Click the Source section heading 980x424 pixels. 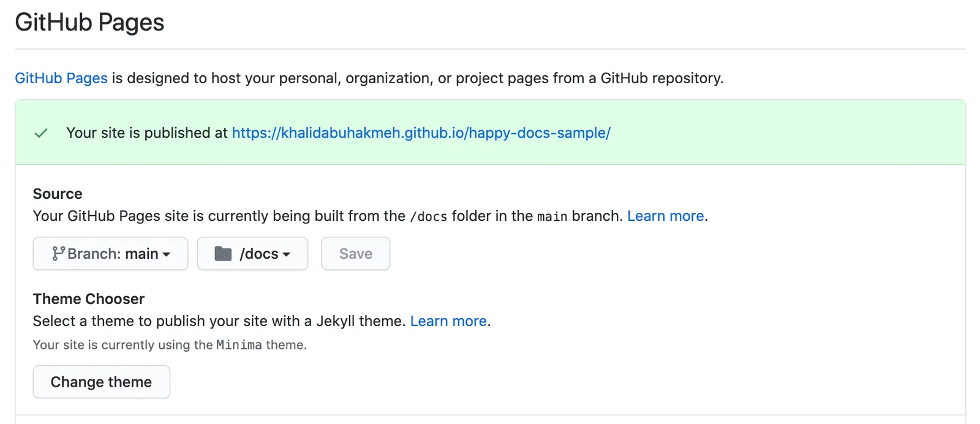(x=58, y=194)
